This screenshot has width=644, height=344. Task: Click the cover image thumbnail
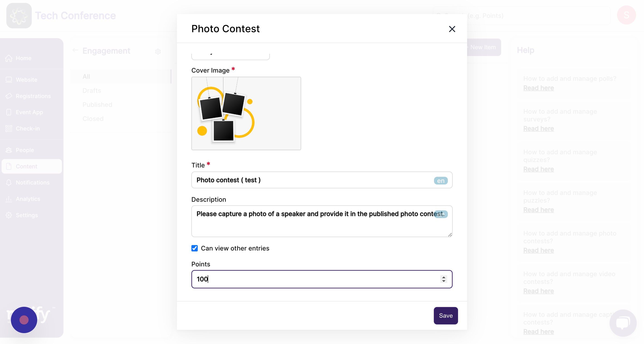pos(246,113)
